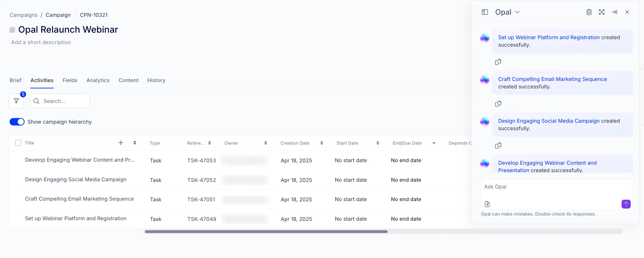Click reference TSK-47052
The width and height of the screenshot is (644, 258).
(x=201, y=180)
